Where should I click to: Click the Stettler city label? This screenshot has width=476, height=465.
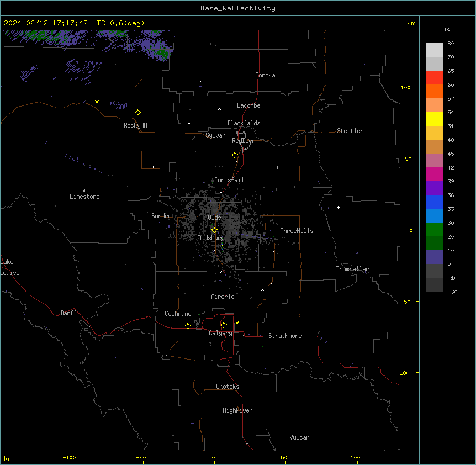click(x=350, y=131)
